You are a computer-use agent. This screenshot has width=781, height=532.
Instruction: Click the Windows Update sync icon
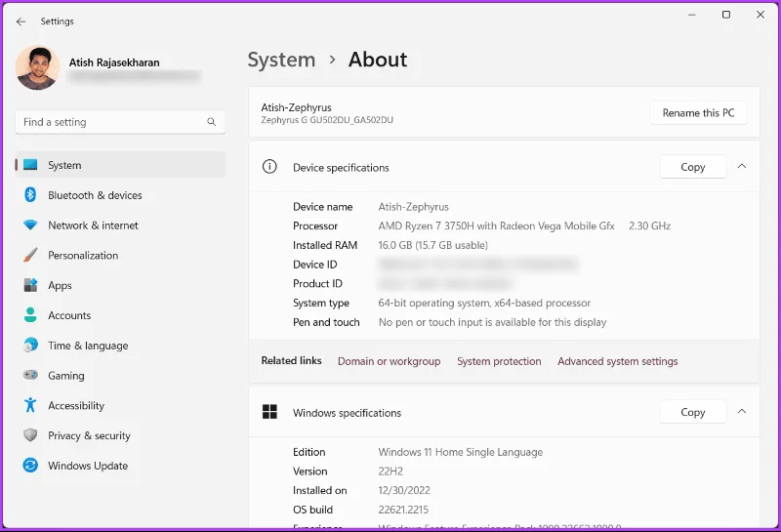point(30,466)
